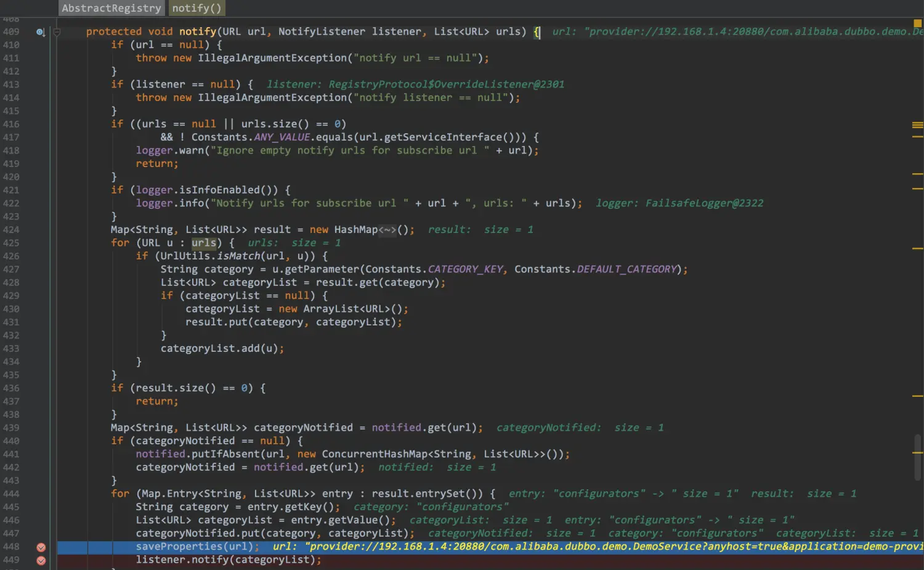
Task: Click 'CATEGORY_KEY' constant
Action: [465, 269]
